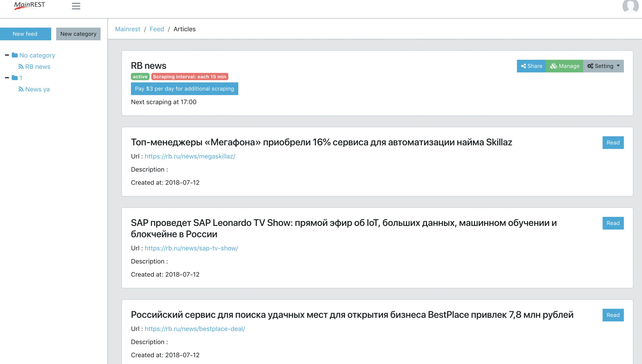The height and width of the screenshot is (364, 642).
Task: Select News ya feed in sidebar
Action: point(37,89)
